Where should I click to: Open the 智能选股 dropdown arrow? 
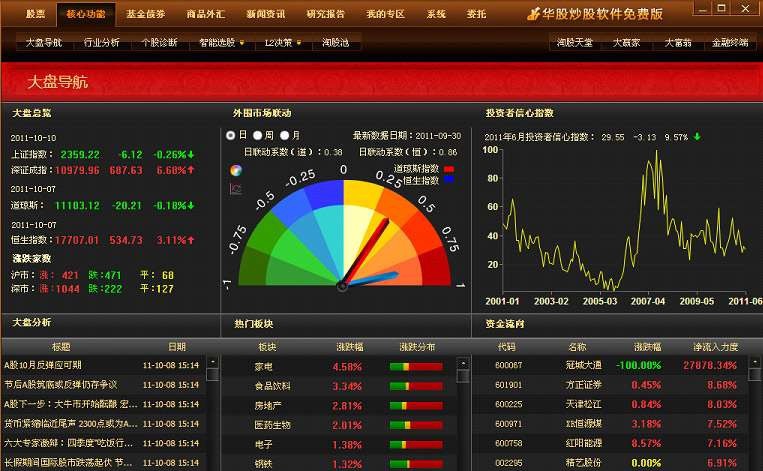point(242,43)
